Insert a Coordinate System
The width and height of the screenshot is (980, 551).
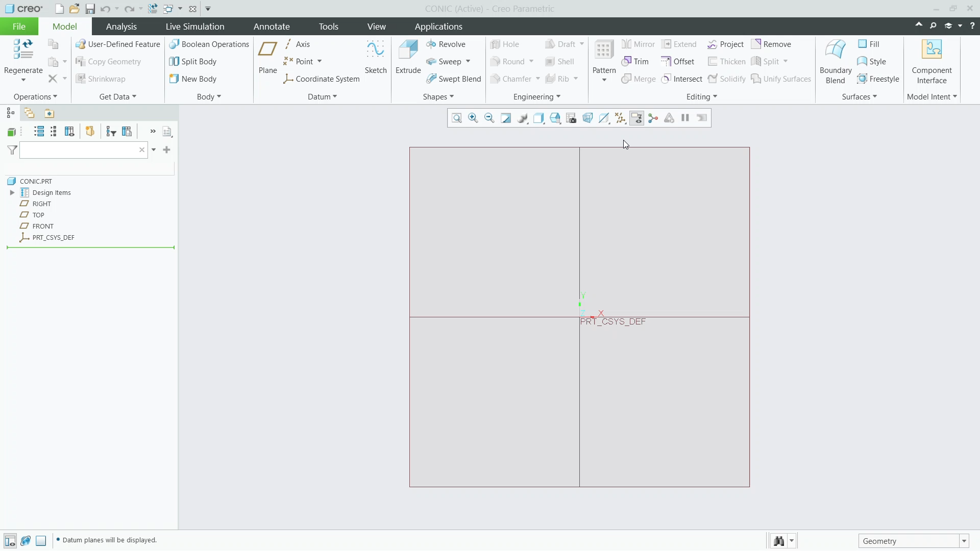click(322, 79)
